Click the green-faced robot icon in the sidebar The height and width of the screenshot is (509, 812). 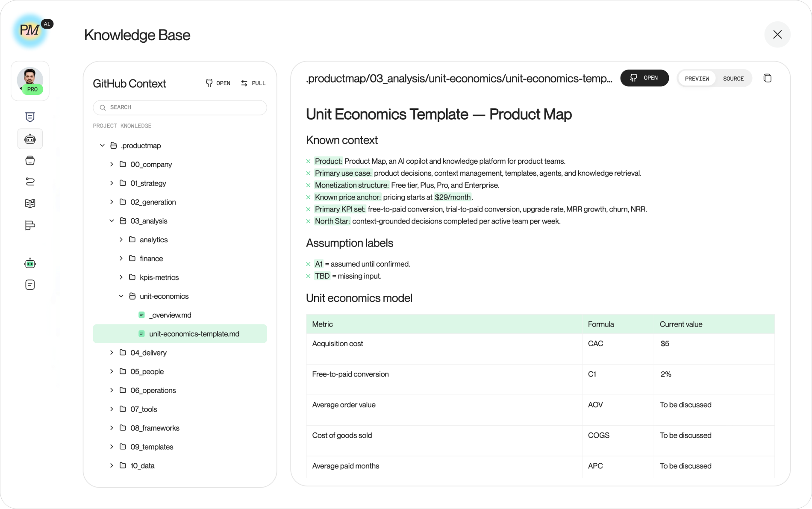[30, 263]
